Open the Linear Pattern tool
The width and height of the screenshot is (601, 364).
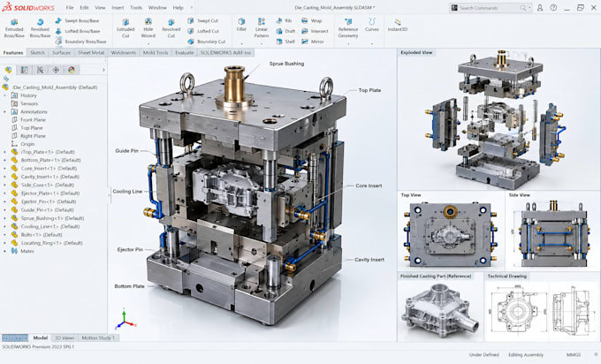pos(262,28)
